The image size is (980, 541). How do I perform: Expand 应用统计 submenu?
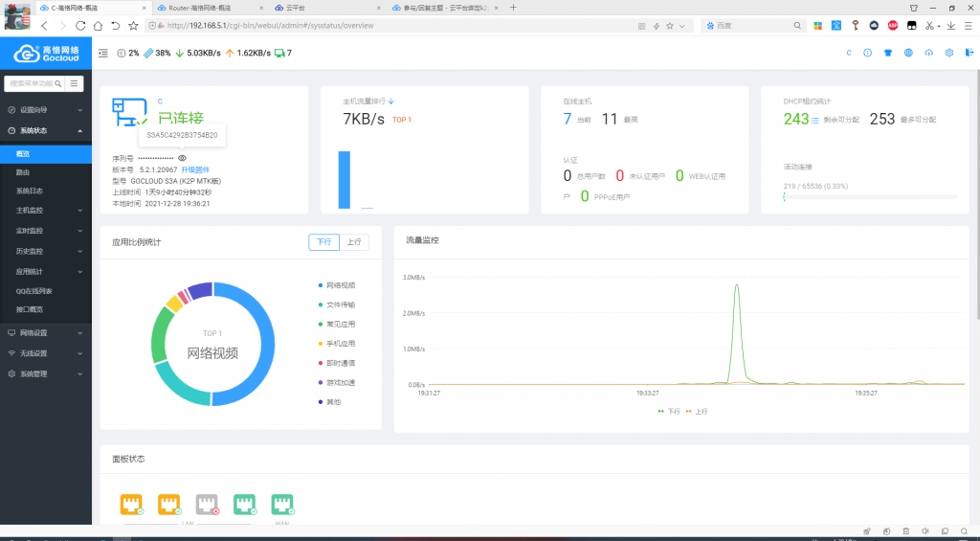pos(46,272)
